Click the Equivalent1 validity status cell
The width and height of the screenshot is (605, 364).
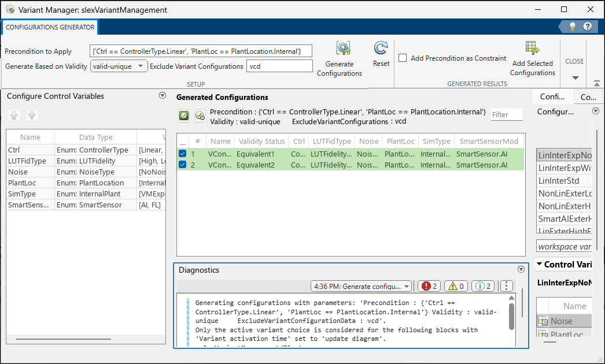tap(261, 154)
